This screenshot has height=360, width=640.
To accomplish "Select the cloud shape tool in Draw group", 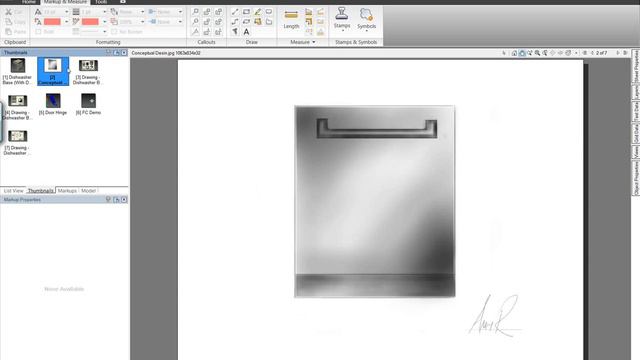I will point(269,12).
